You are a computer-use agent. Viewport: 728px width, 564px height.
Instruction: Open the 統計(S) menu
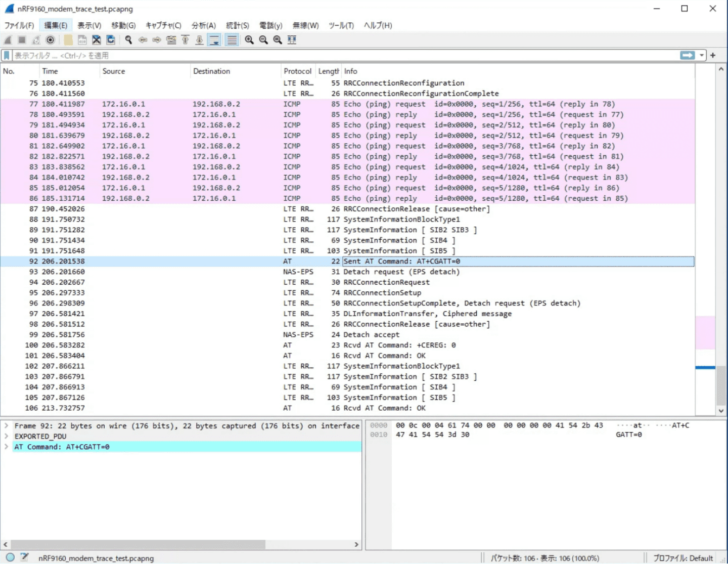tap(237, 25)
